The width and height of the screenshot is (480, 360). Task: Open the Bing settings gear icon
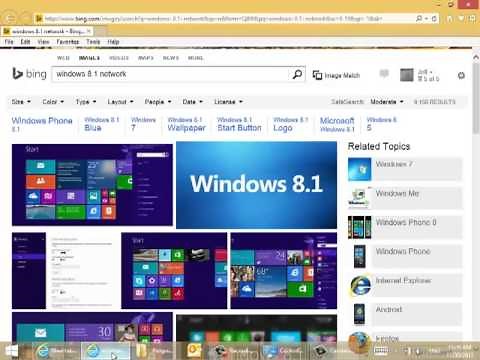point(461,76)
